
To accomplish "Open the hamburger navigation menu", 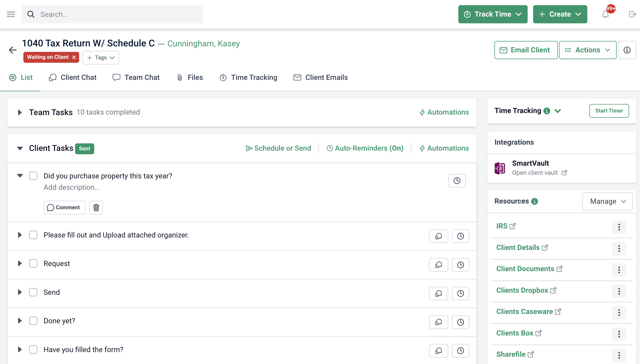I will (11, 14).
